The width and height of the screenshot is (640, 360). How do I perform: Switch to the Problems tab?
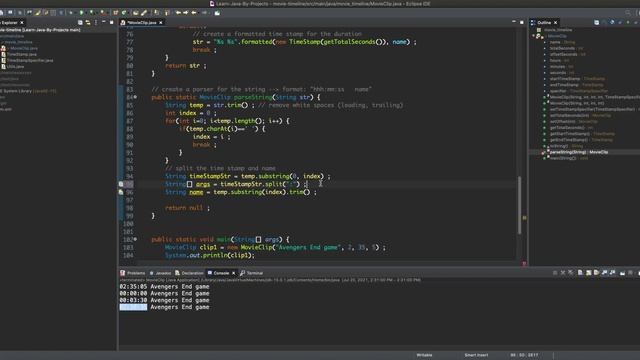point(133,273)
